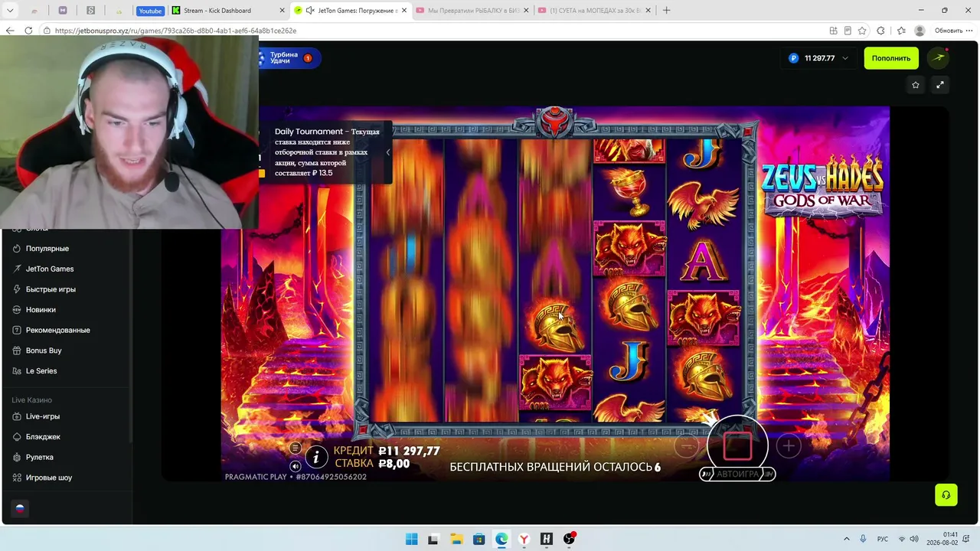The image size is (980, 551).
Task: Switch to the Youtube pinned tab
Action: (151, 11)
